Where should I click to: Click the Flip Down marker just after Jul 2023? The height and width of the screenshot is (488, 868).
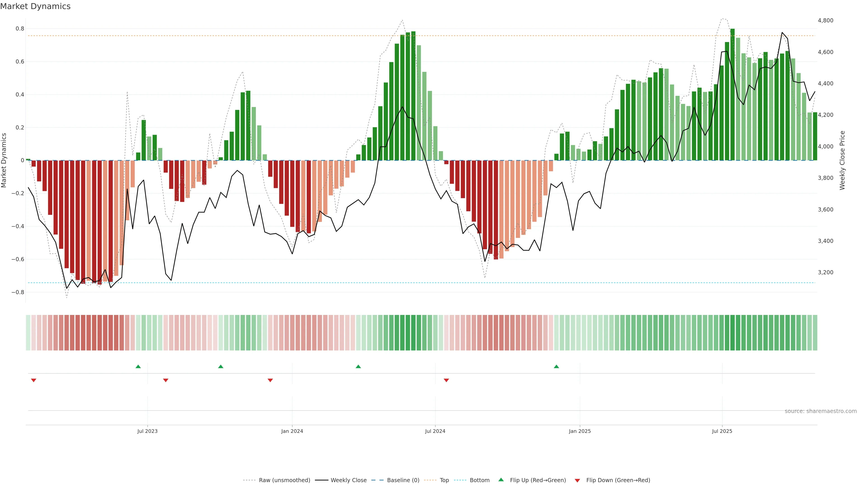(x=165, y=380)
